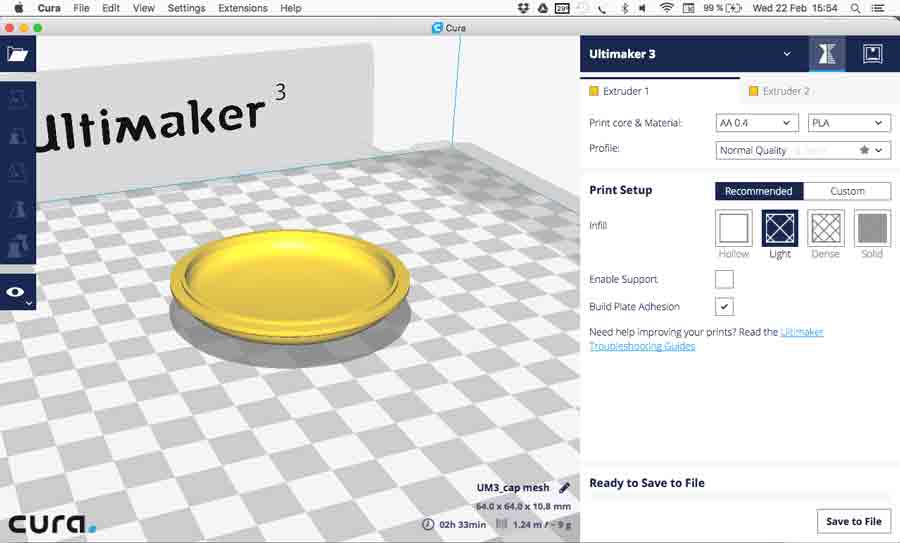Open the Help menu

pyautogui.click(x=290, y=8)
